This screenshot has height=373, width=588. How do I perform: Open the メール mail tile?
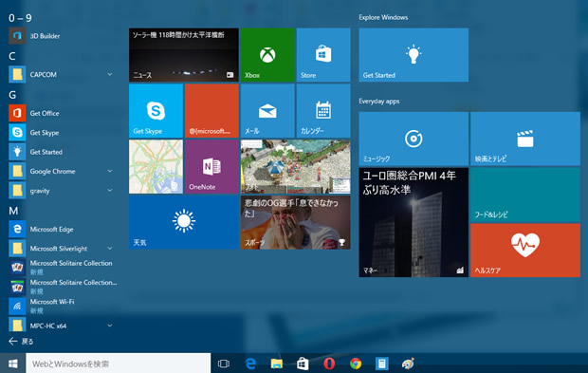pyautogui.click(x=267, y=111)
